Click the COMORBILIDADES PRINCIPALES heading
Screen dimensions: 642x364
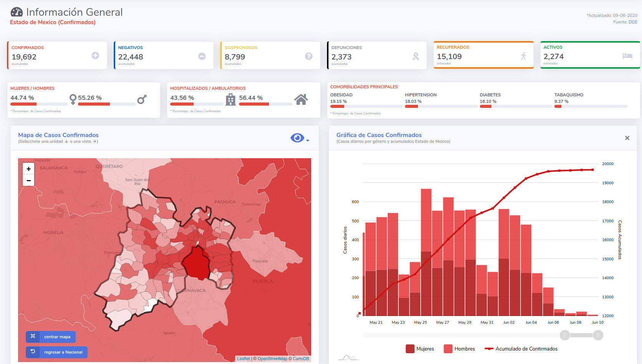tap(364, 87)
